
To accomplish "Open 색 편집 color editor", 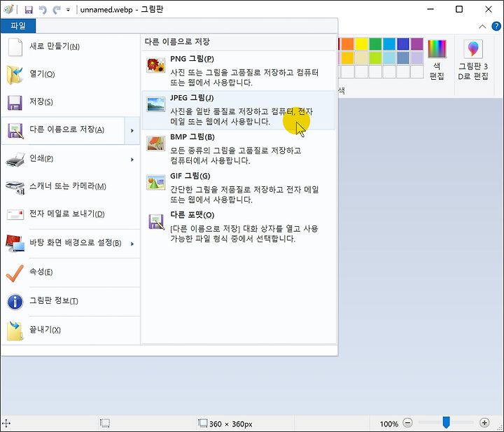I will 437,60.
